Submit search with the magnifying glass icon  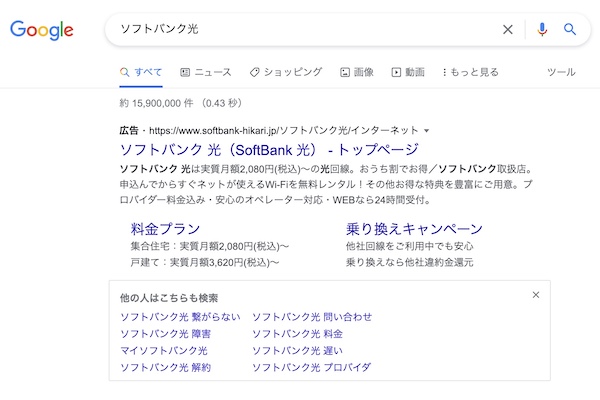coord(570,29)
